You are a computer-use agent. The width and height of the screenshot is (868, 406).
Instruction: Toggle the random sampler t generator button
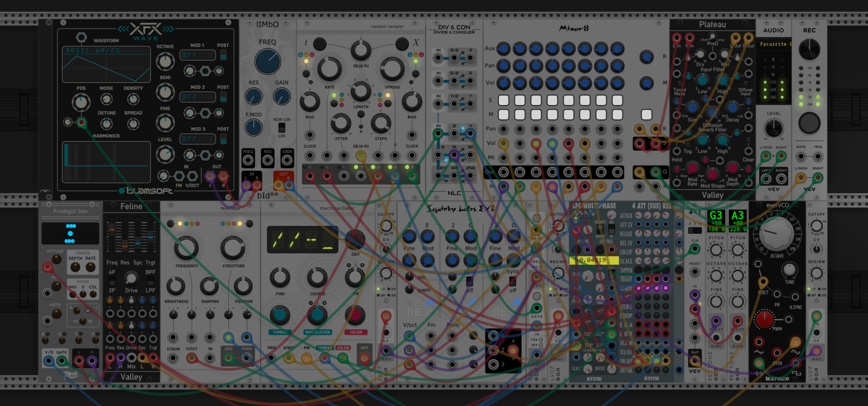click(320, 43)
